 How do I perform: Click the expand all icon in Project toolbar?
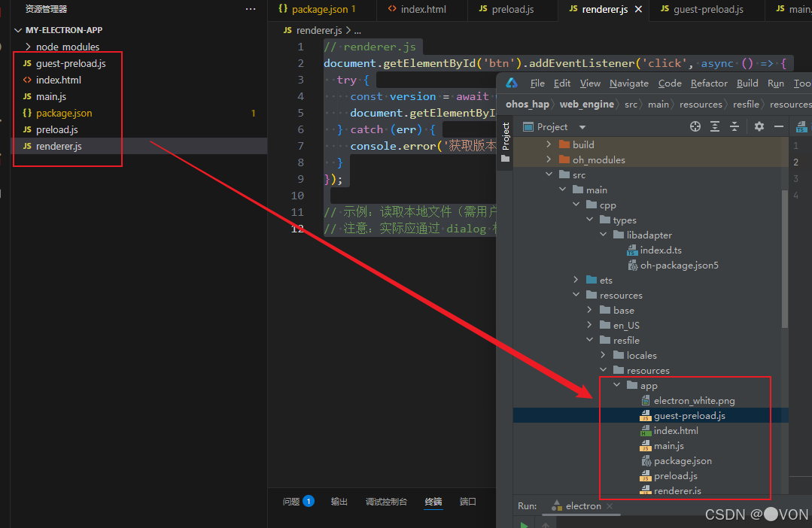715,127
